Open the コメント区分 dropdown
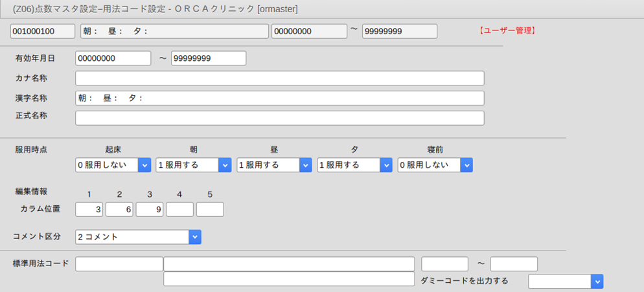The image size is (644, 292). 138,237
